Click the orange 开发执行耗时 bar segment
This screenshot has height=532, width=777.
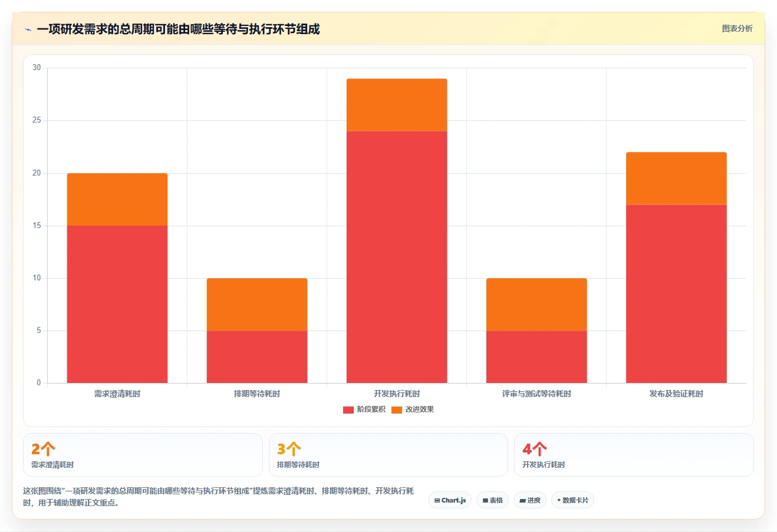(397, 105)
